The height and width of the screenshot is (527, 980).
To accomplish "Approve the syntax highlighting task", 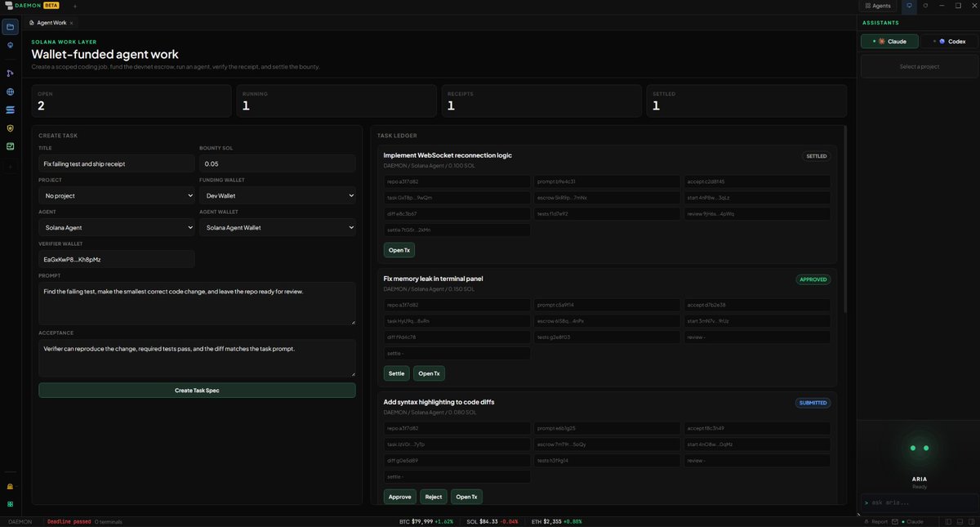I will point(399,497).
